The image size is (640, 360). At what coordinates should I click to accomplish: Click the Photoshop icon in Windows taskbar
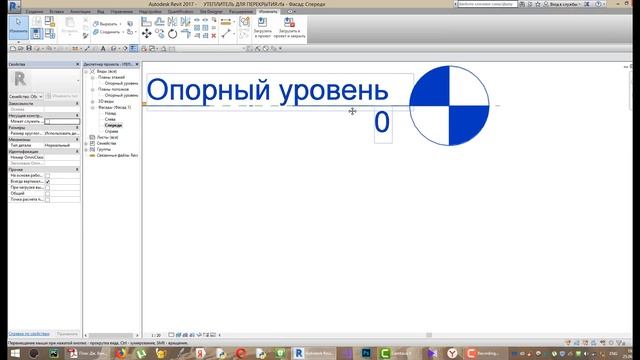tap(366, 353)
